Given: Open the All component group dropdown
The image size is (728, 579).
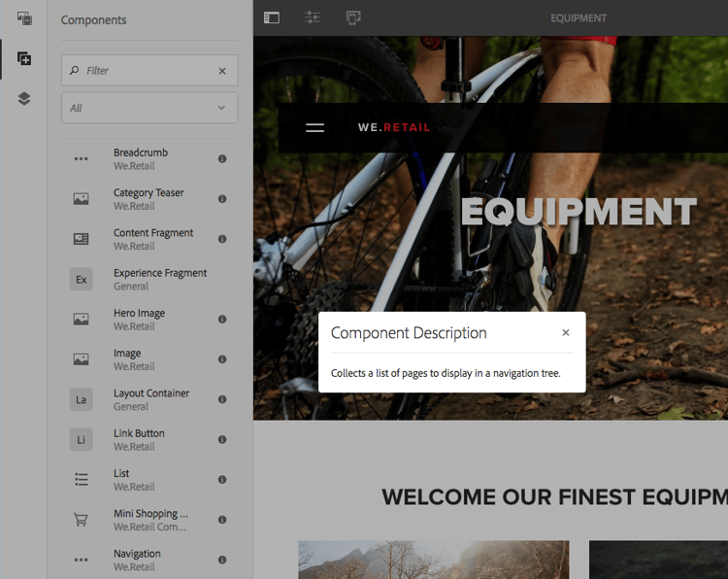Looking at the screenshot, I should point(149,108).
